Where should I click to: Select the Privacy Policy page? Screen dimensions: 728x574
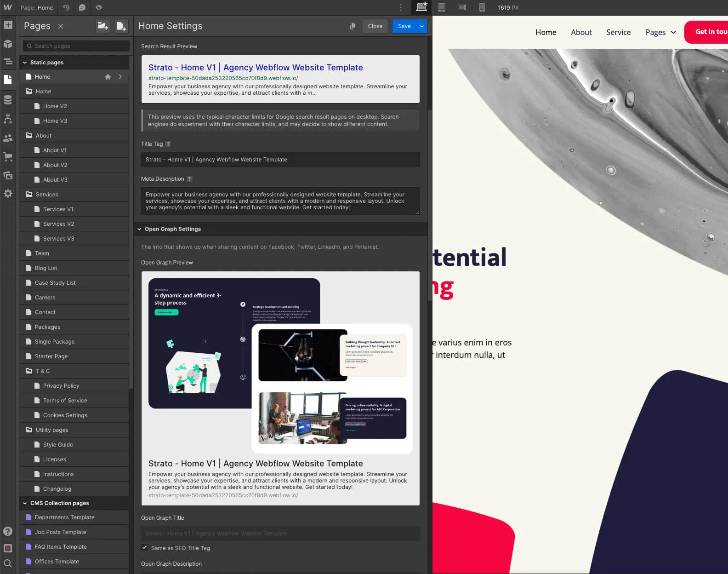(x=74, y=386)
